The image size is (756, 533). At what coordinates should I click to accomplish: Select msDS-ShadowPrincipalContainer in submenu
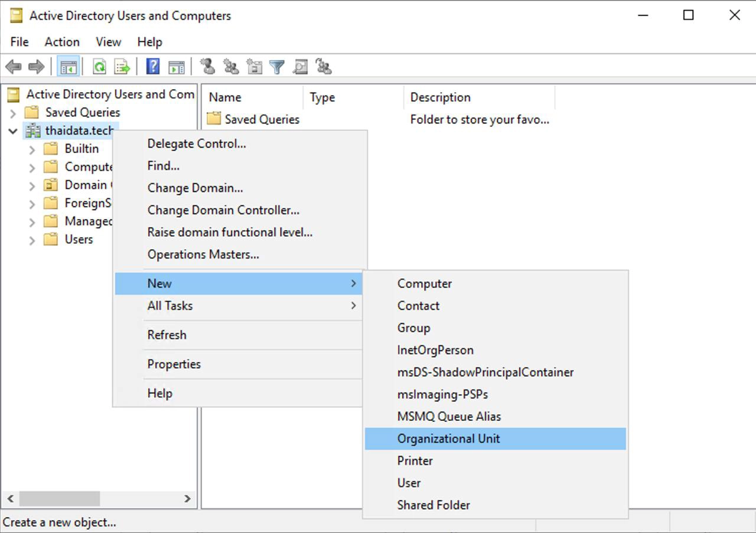coord(495,372)
